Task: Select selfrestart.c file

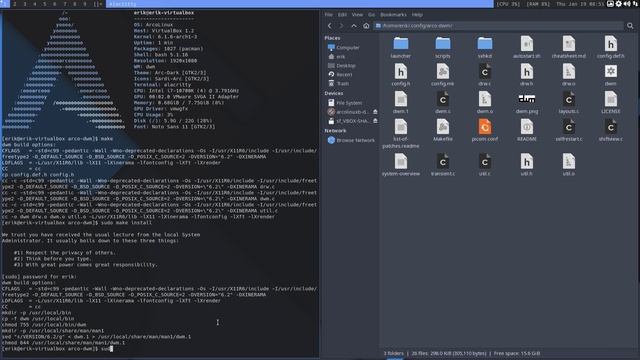Action: pos(569,131)
